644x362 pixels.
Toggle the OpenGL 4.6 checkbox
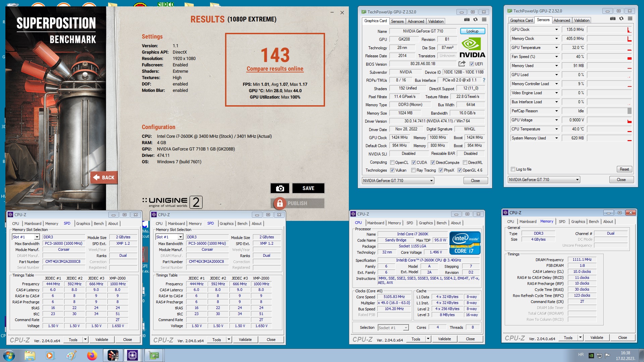pyautogui.click(x=460, y=170)
